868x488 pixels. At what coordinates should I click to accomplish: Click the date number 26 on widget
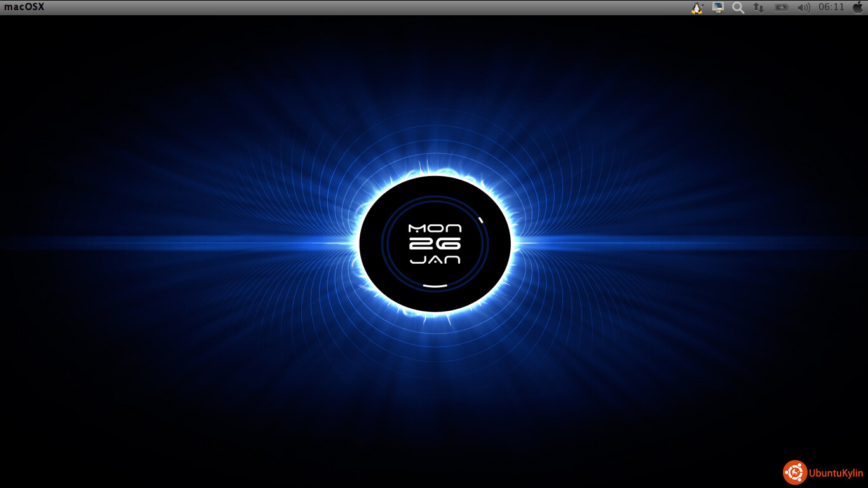pos(435,244)
